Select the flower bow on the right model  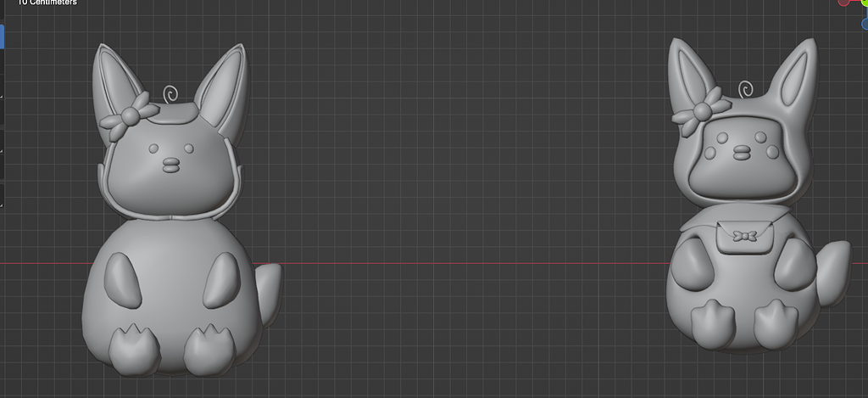[x=701, y=112]
